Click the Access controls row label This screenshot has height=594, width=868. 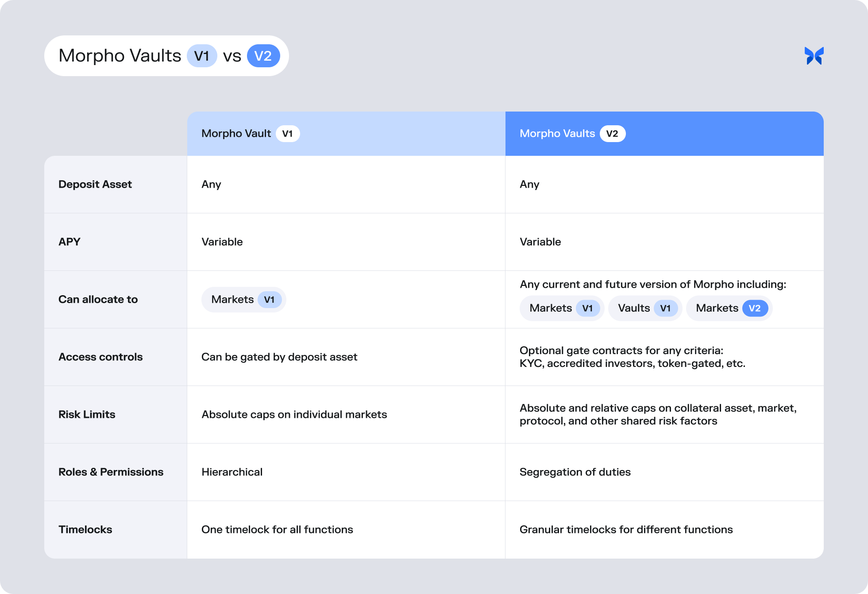(x=100, y=357)
